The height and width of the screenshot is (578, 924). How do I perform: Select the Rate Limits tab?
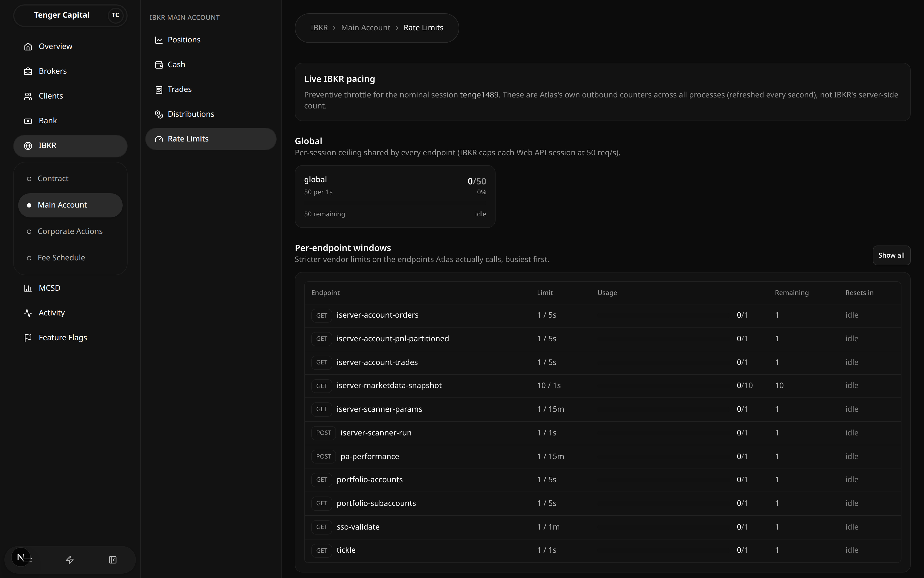[211, 139]
